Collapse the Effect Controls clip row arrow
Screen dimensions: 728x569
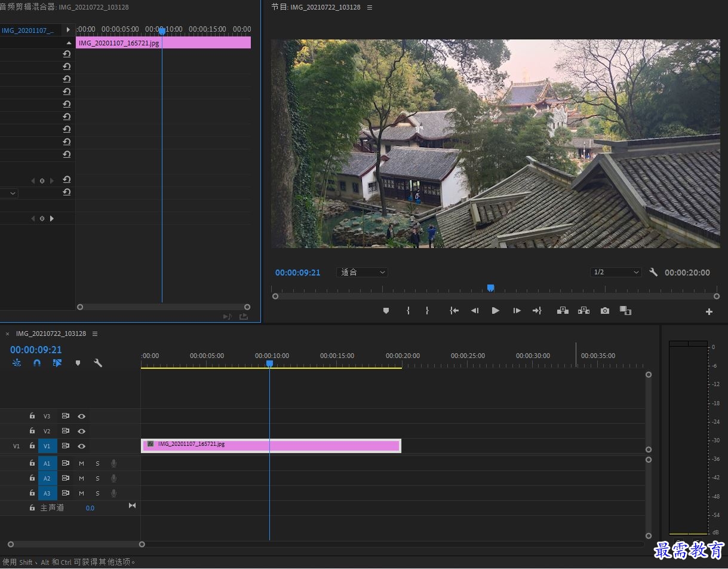[x=69, y=43]
